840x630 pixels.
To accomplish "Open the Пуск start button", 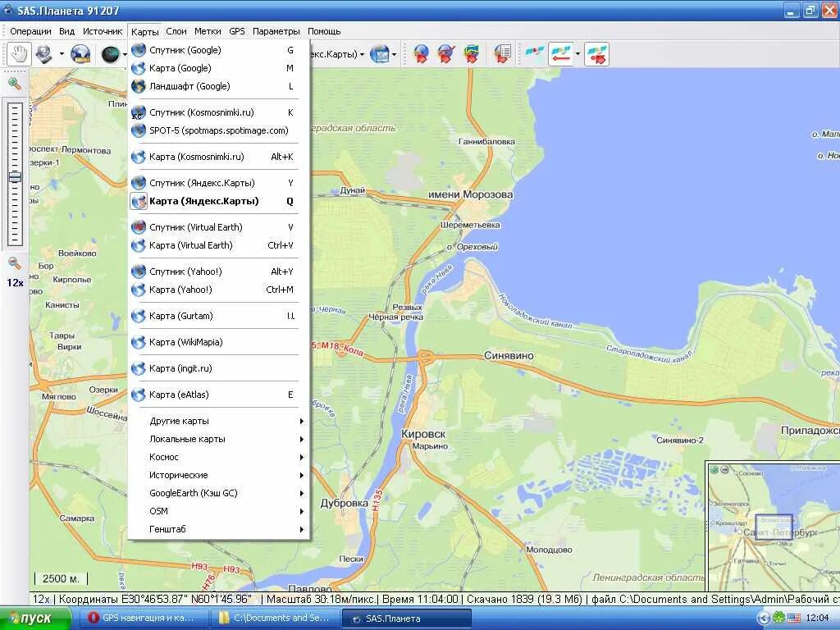I will [35, 619].
